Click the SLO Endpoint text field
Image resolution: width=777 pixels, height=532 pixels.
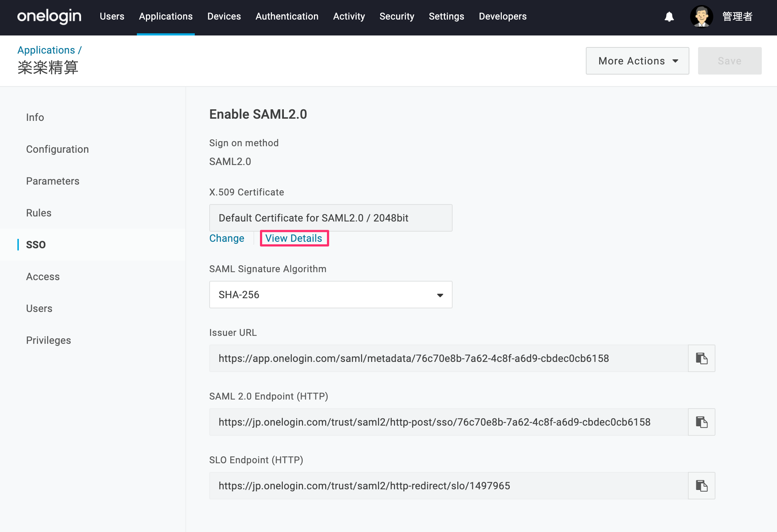coord(449,486)
